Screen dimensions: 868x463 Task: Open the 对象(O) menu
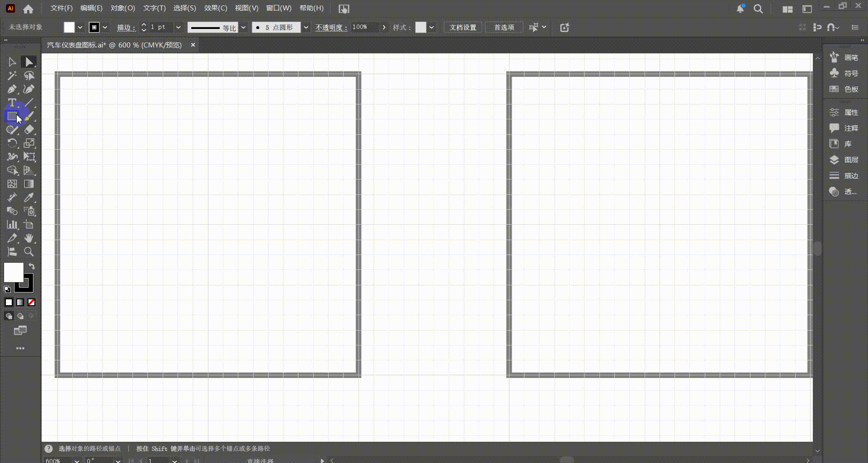tap(123, 8)
